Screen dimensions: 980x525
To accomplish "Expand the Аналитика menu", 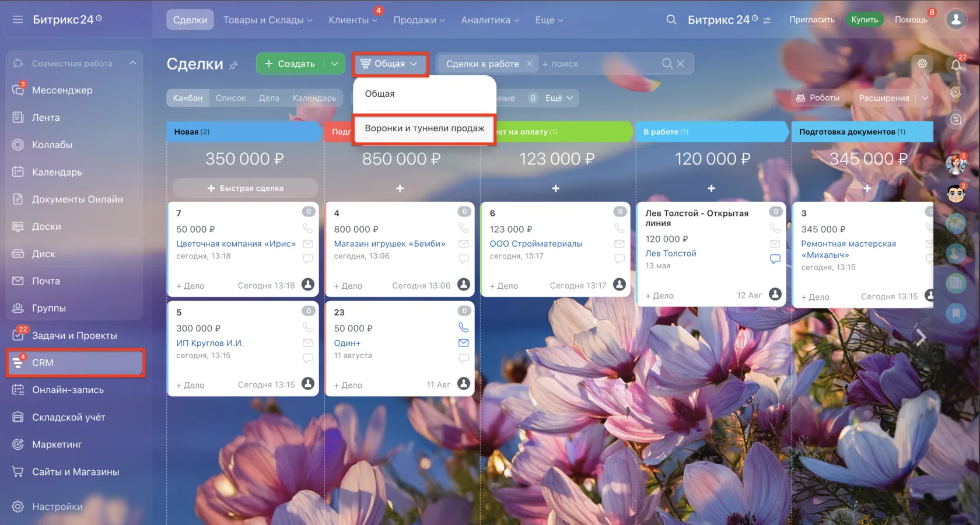I will [490, 20].
